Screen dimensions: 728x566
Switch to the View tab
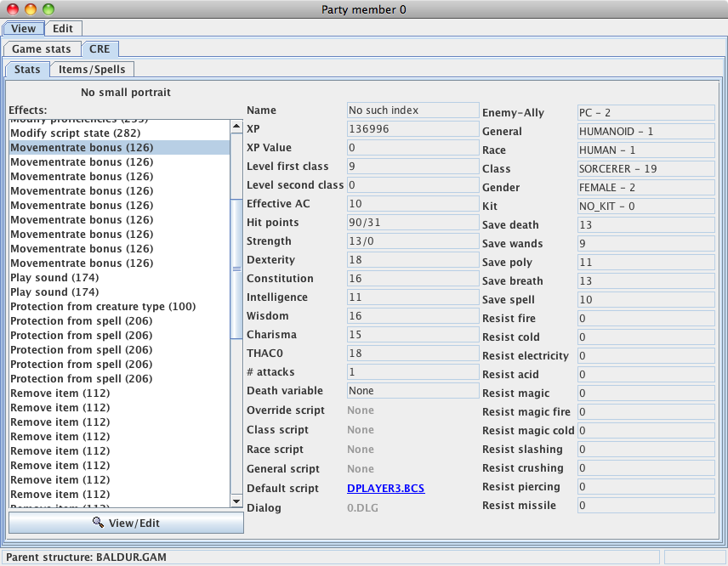tap(23, 28)
